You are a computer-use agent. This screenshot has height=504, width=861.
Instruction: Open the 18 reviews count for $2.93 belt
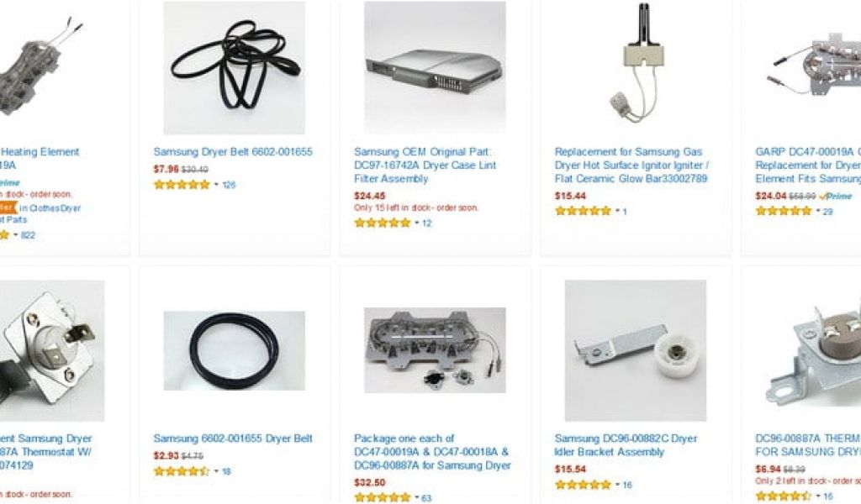(x=226, y=471)
